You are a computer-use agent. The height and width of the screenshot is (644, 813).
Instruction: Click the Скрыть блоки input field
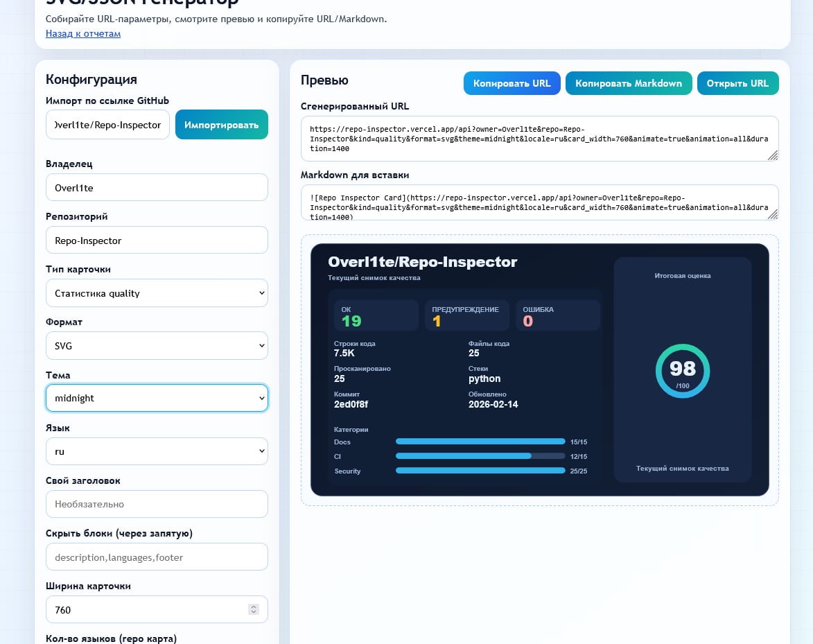157,557
